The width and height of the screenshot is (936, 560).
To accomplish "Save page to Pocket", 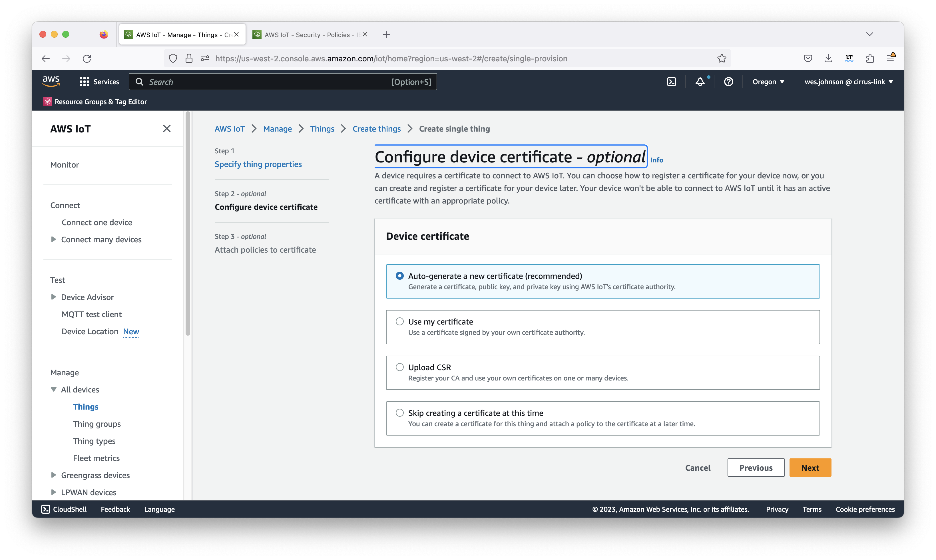I will [x=808, y=59].
